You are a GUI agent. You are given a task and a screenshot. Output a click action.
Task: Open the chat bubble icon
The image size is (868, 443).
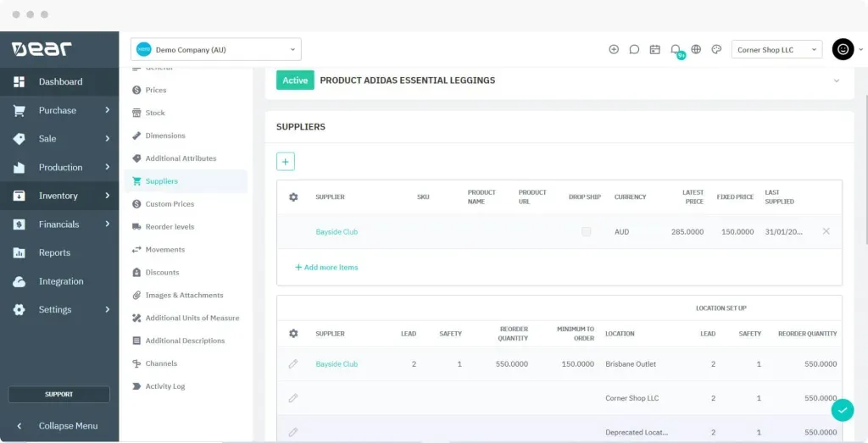coord(634,49)
